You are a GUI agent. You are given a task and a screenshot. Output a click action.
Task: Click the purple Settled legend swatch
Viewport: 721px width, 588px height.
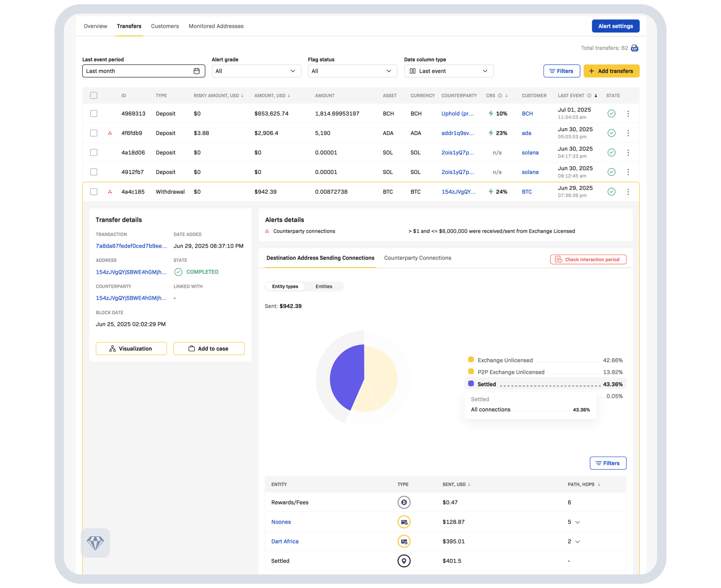[x=471, y=384]
